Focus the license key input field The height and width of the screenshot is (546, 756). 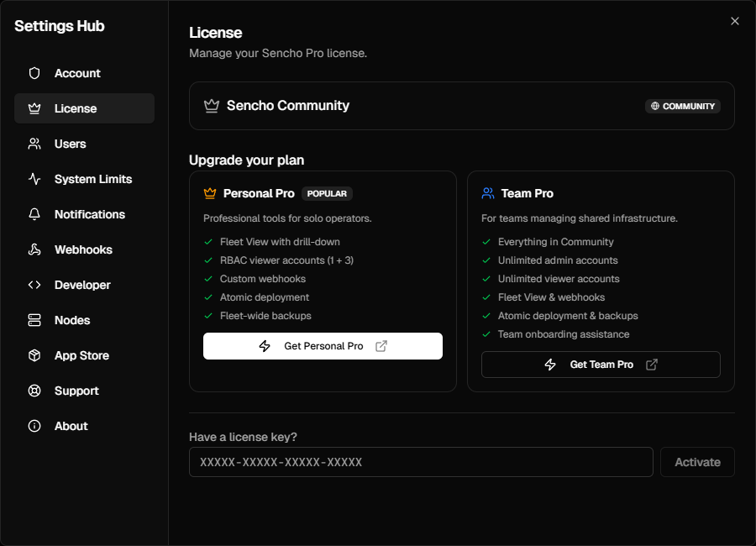pyautogui.click(x=421, y=462)
